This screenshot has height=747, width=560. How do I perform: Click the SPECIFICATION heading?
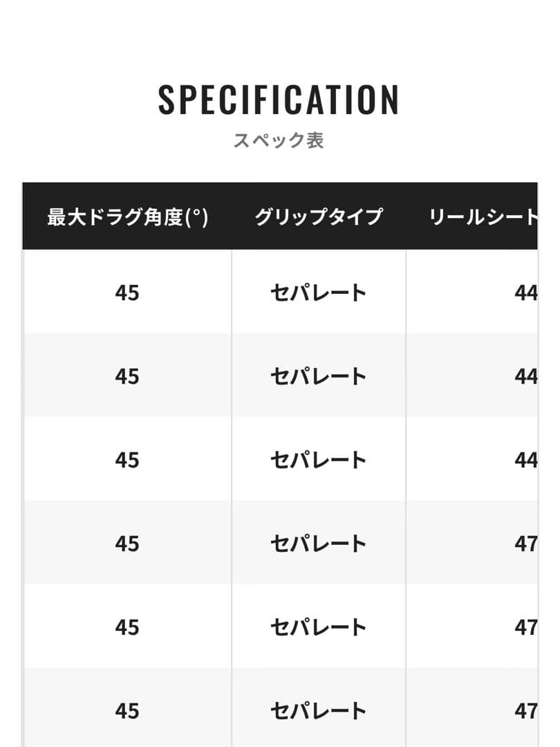click(279, 100)
